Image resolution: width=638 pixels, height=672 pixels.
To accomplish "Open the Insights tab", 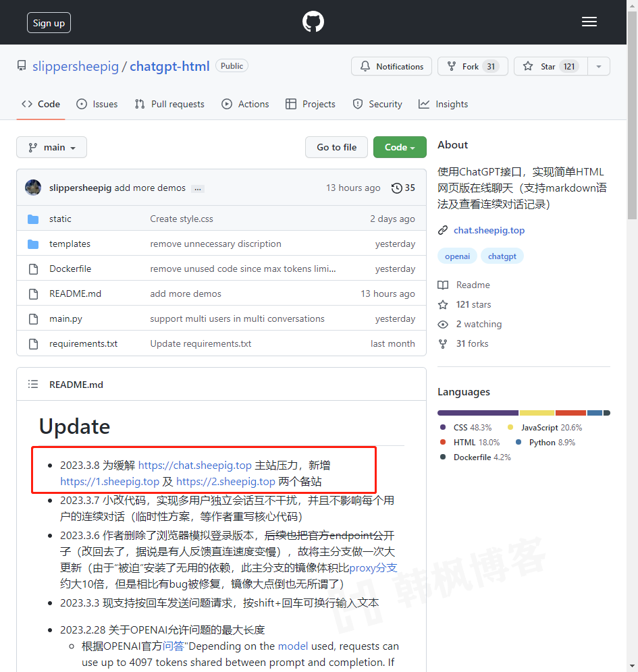I will [x=443, y=104].
